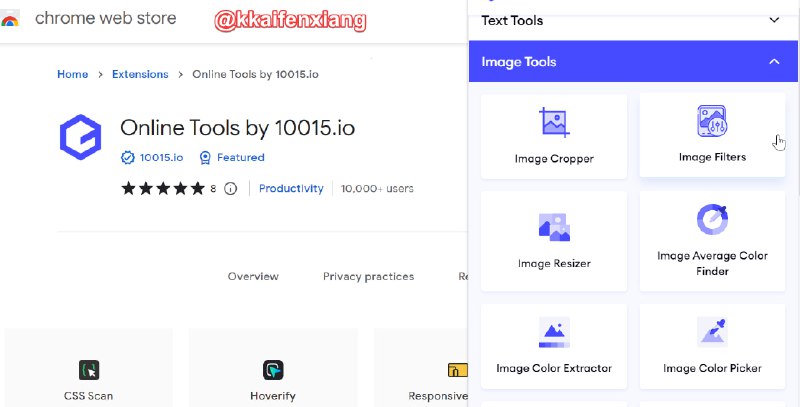Viewport: 800px width, 407px height.
Task: Click the 10015.io verified publisher link
Action: 160,157
